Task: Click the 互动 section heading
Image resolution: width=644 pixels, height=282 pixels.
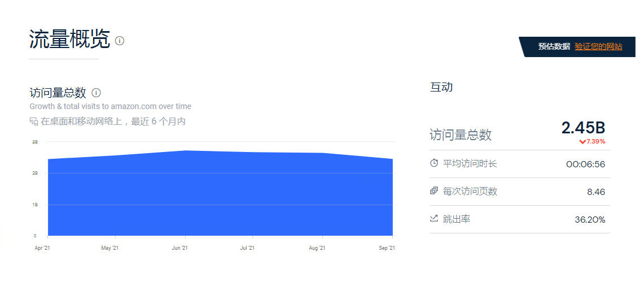Action: point(441,87)
